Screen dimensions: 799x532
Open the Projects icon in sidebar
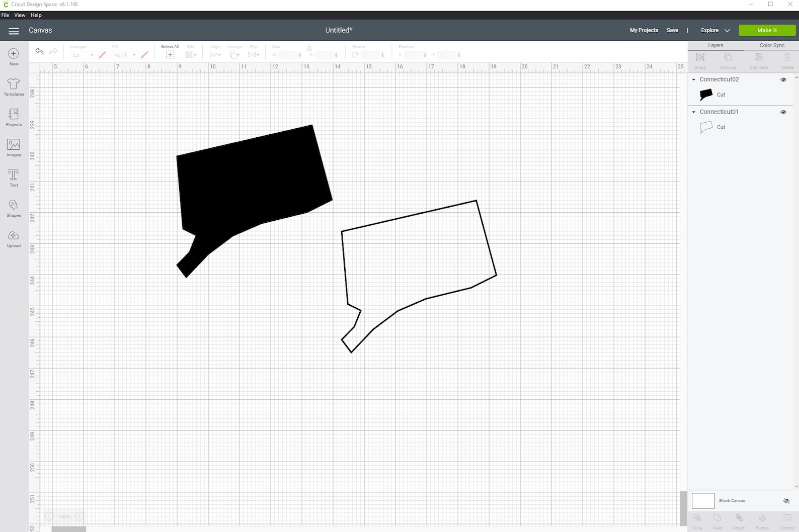tap(14, 117)
